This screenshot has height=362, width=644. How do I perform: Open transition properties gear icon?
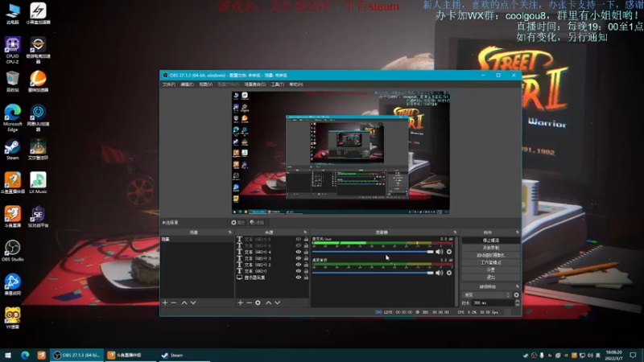pyautogui.click(x=516, y=295)
